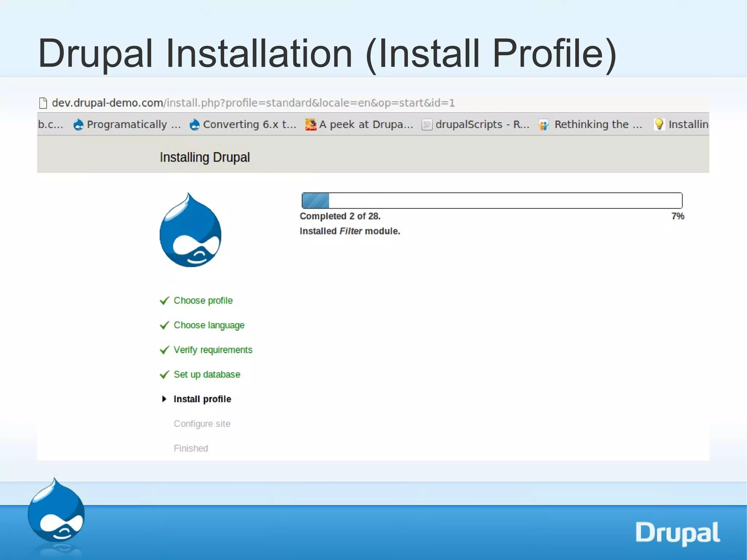Select the 'Set up database' step
Image resolution: width=747 pixels, height=560 pixels.
(207, 375)
